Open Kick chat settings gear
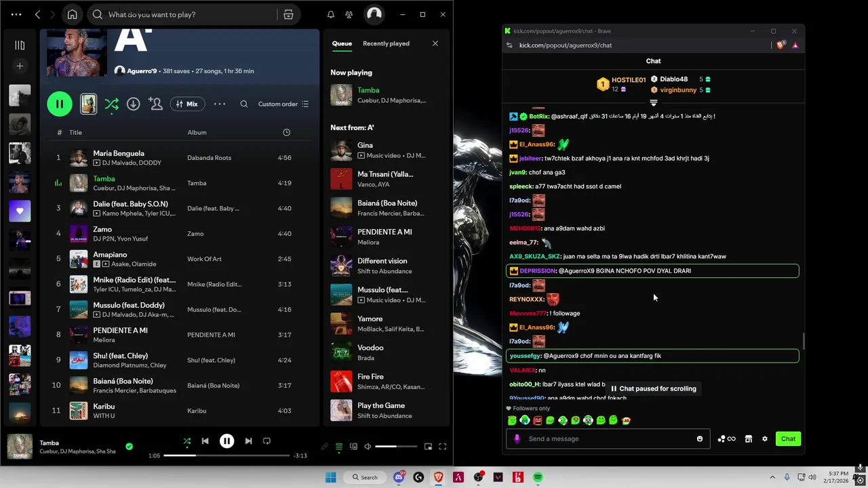This screenshot has width=868, height=488. 765,439
